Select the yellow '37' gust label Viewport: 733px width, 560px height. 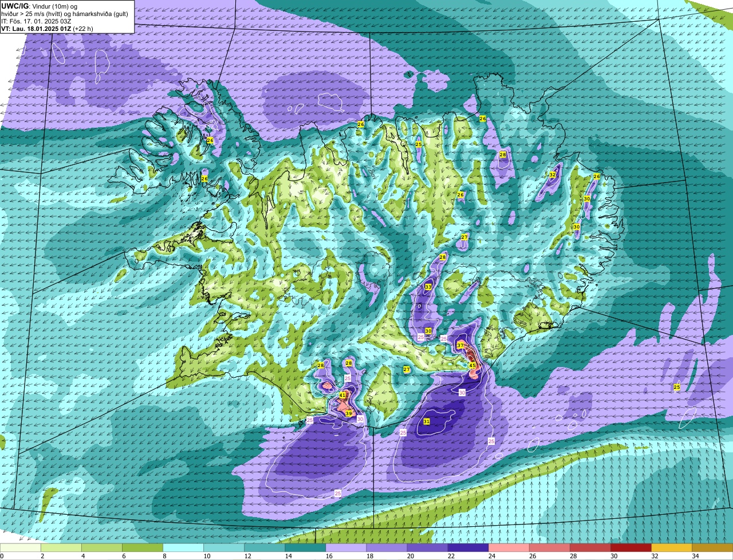click(x=460, y=345)
